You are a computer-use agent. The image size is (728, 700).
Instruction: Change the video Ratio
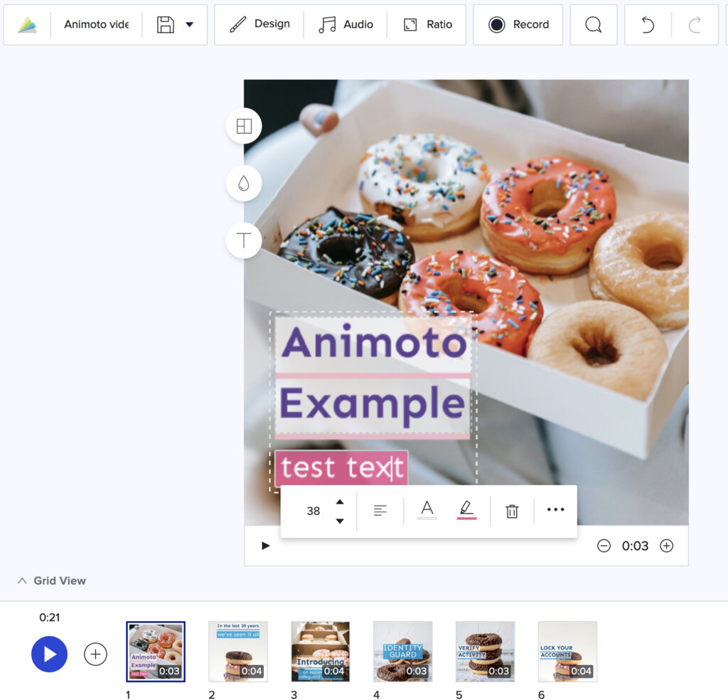(427, 23)
